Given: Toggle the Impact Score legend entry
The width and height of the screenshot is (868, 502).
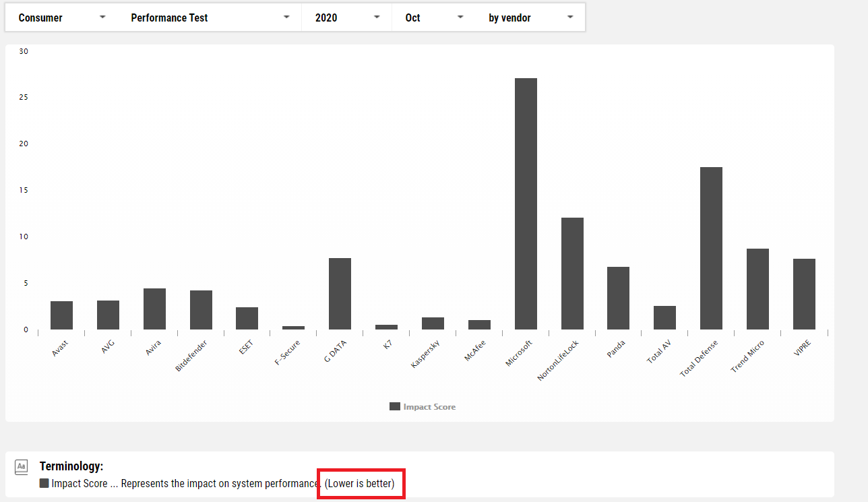Looking at the screenshot, I should [x=423, y=406].
